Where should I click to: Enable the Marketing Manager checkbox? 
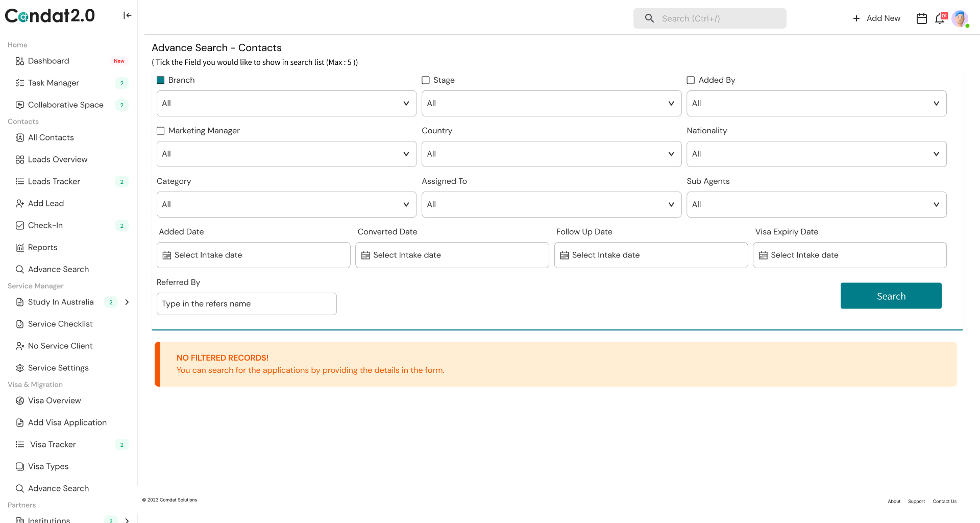click(x=161, y=131)
